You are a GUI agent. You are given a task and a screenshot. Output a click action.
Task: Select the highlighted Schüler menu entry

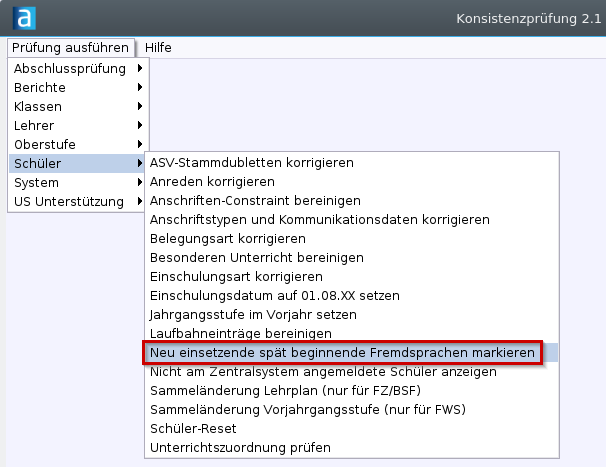coord(77,163)
